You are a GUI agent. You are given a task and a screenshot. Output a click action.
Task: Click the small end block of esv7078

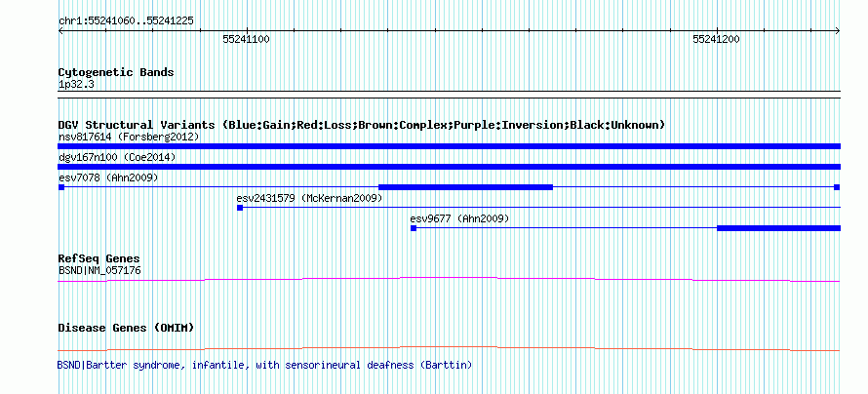(x=837, y=187)
